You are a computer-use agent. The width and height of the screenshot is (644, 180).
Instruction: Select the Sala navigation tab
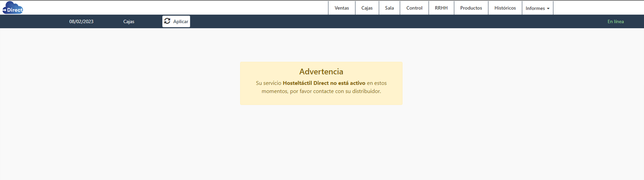[389, 8]
